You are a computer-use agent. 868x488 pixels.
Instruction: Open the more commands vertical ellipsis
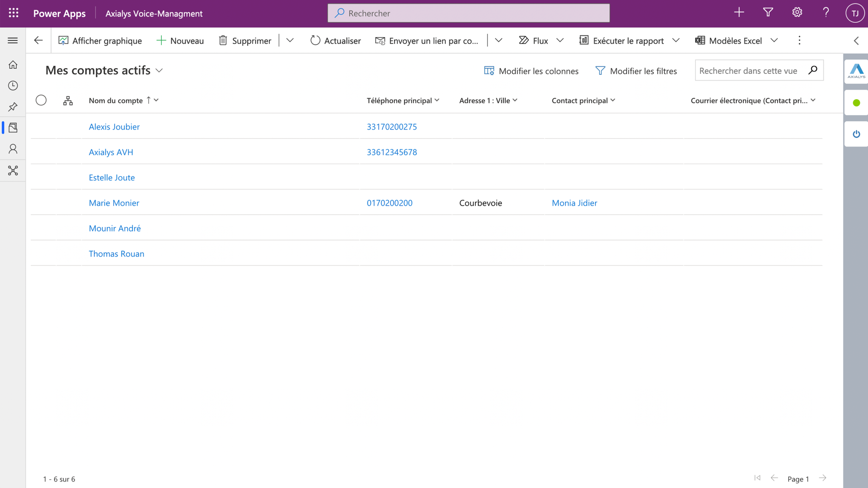point(800,40)
